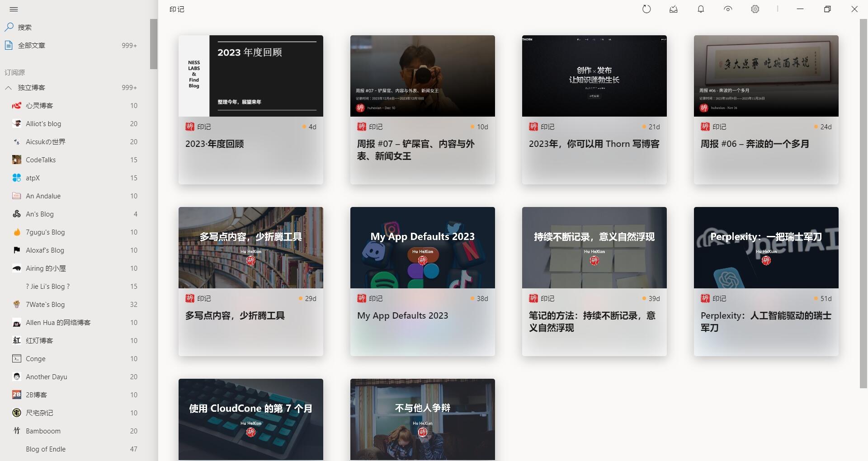Click the 51d age label on Perplexity card
The width and height of the screenshot is (868, 461).
tap(826, 299)
